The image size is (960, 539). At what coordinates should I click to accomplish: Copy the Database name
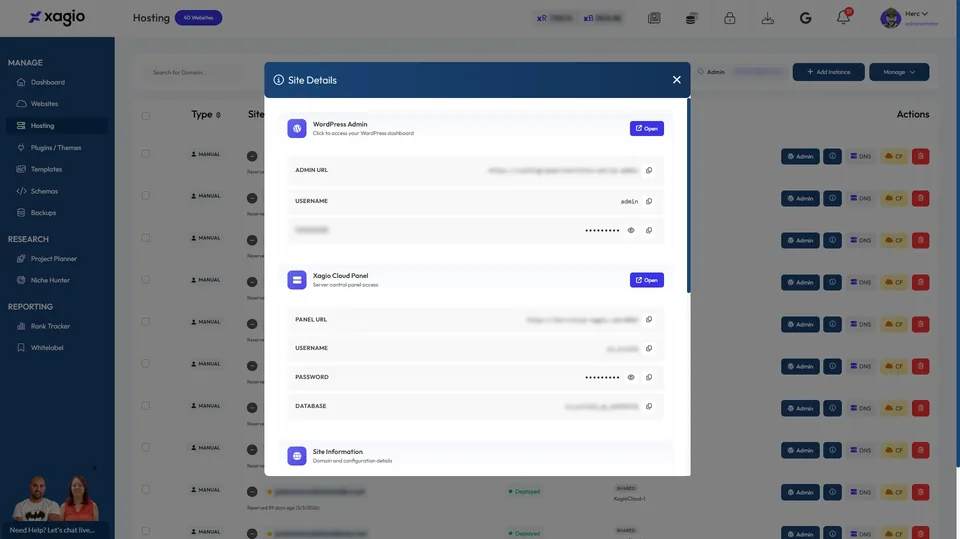click(x=649, y=406)
